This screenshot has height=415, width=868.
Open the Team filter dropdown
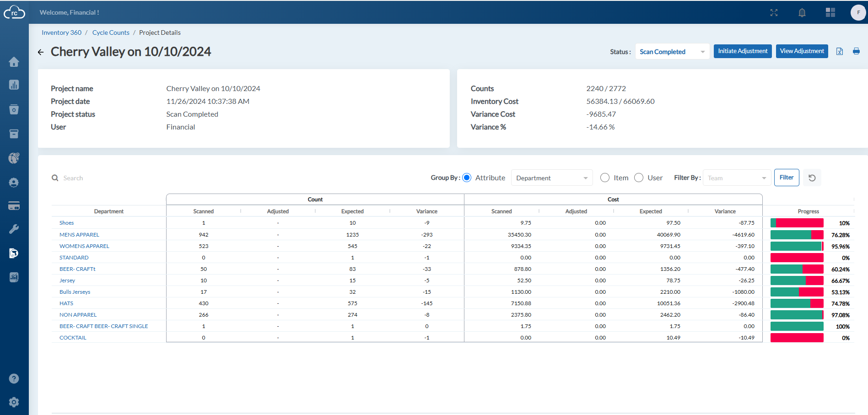(x=737, y=178)
